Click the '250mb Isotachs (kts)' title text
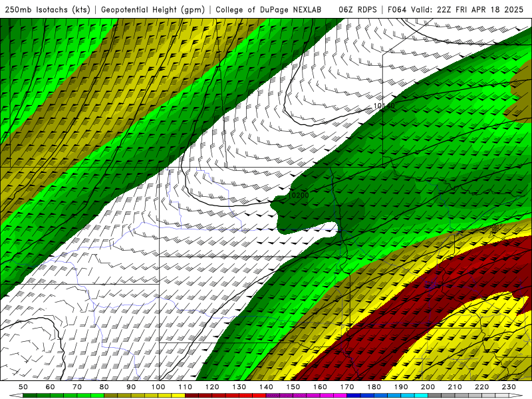Viewport: 532px width, 399px height. pyautogui.click(x=47, y=10)
